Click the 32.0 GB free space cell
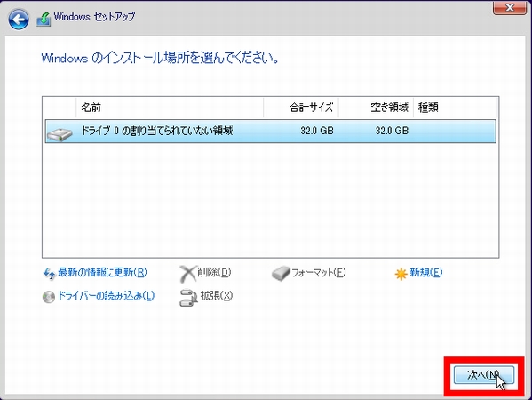 click(392, 131)
